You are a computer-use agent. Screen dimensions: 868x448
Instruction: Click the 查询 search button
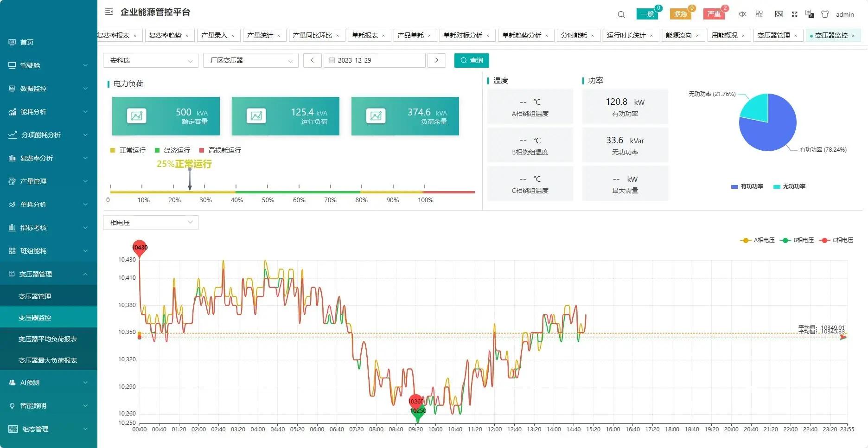coord(472,60)
